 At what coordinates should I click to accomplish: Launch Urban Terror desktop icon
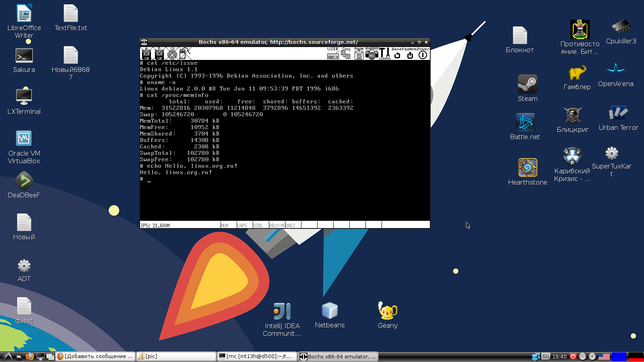click(x=619, y=118)
